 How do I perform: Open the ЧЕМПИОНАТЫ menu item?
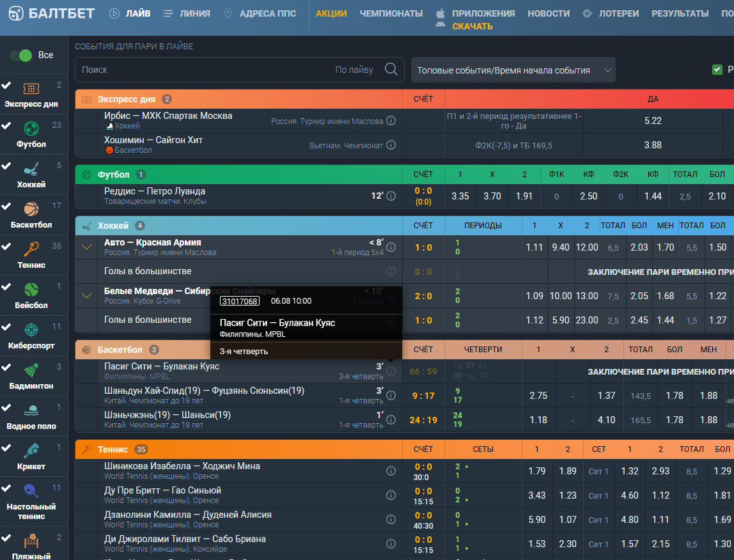click(x=391, y=13)
